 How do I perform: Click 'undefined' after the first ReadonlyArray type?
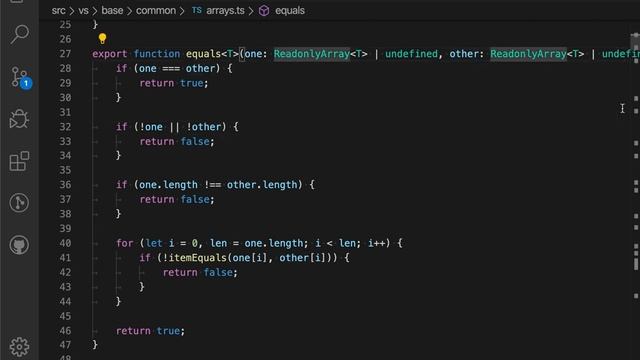(x=411, y=54)
